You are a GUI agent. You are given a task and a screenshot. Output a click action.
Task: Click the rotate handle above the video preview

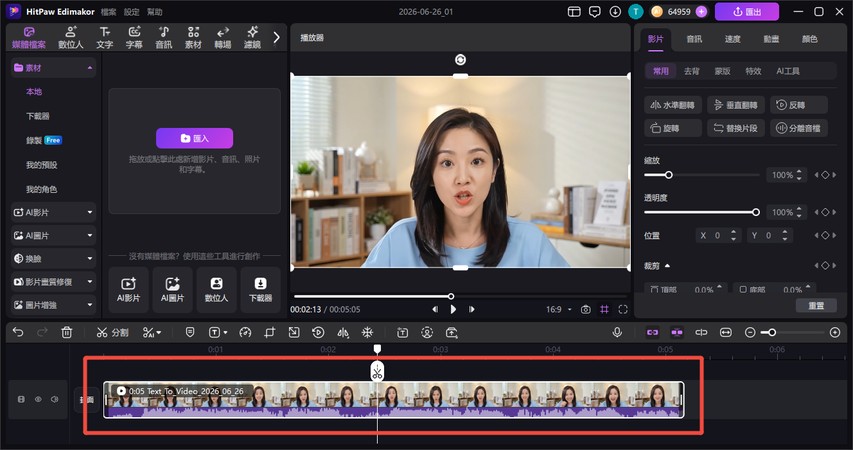coord(460,59)
